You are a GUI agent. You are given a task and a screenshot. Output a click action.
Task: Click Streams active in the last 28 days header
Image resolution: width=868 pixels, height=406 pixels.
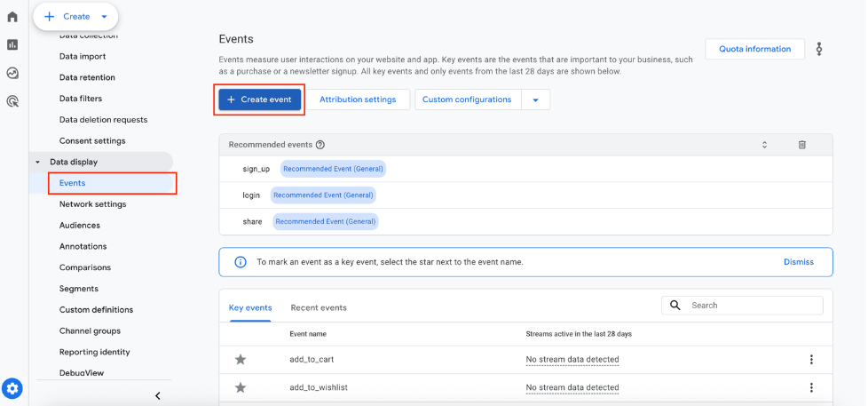point(579,334)
